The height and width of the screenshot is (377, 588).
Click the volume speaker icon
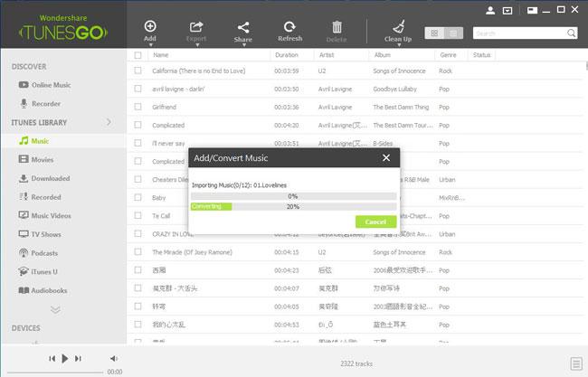(114, 359)
